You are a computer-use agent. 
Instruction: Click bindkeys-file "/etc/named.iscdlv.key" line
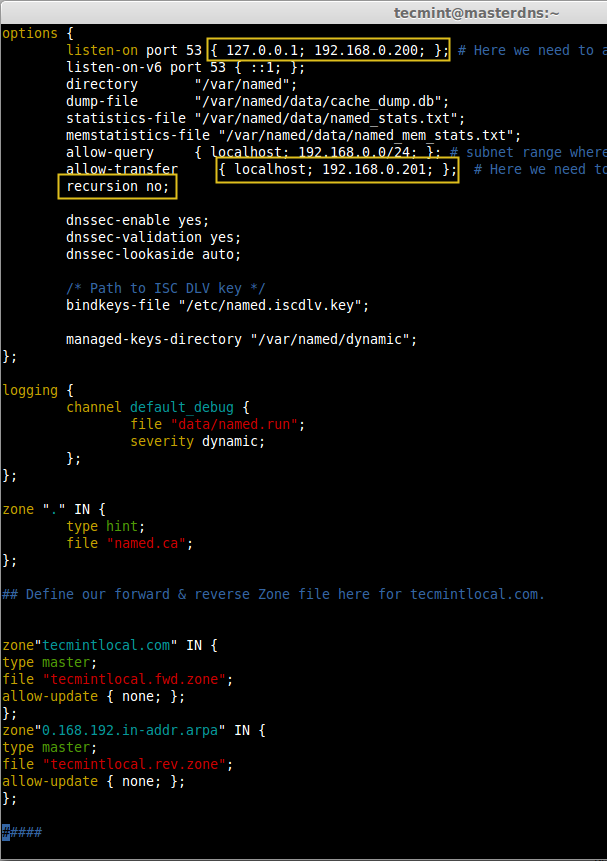[x=218, y=306]
